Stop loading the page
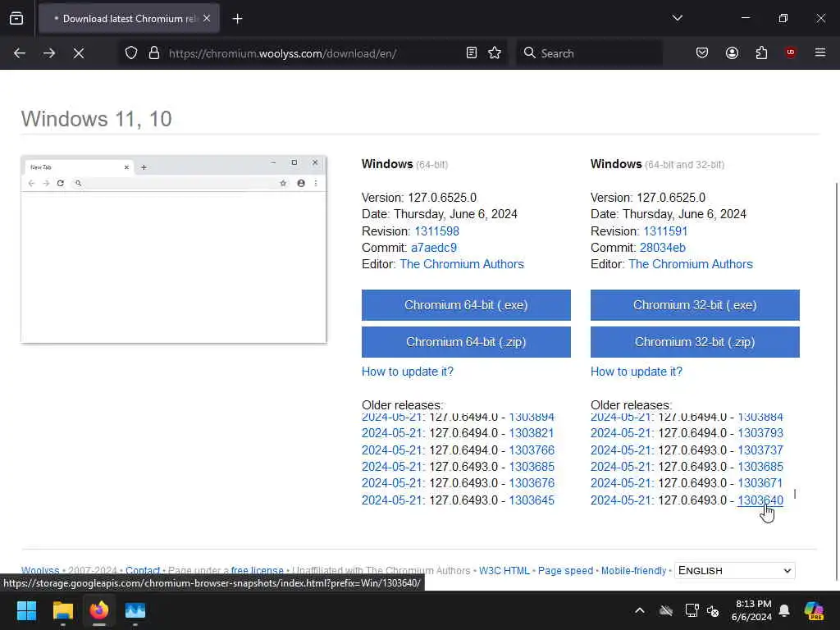The width and height of the screenshot is (840, 630). click(x=79, y=53)
